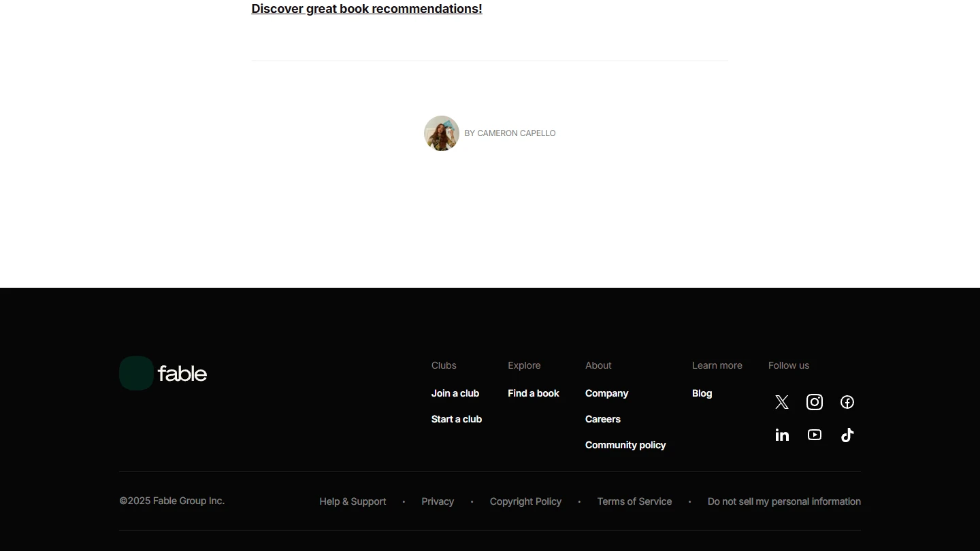980x551 pixels.
Task: Open Fable's LinkedIn icon
Action: click(x=782, y=435)
